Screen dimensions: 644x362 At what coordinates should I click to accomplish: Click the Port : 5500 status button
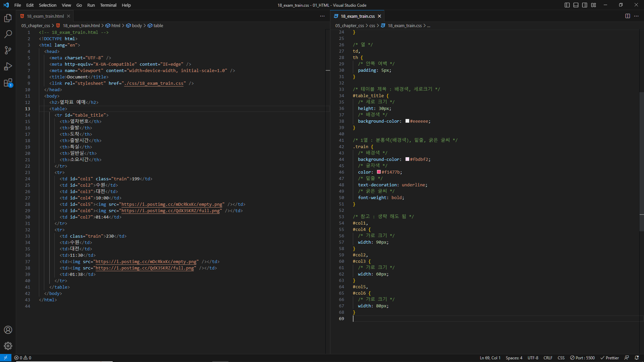pyautogui.click(x=582, y=358)
